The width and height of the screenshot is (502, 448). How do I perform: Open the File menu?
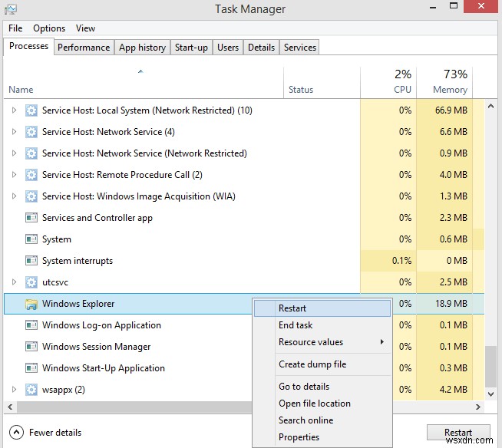(x=15, y=28)
